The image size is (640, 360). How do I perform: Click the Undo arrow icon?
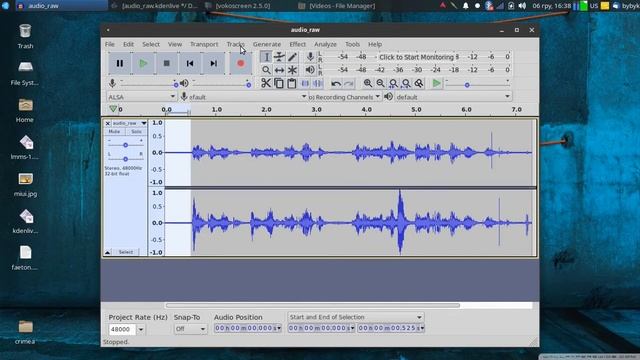click(336, 84)
